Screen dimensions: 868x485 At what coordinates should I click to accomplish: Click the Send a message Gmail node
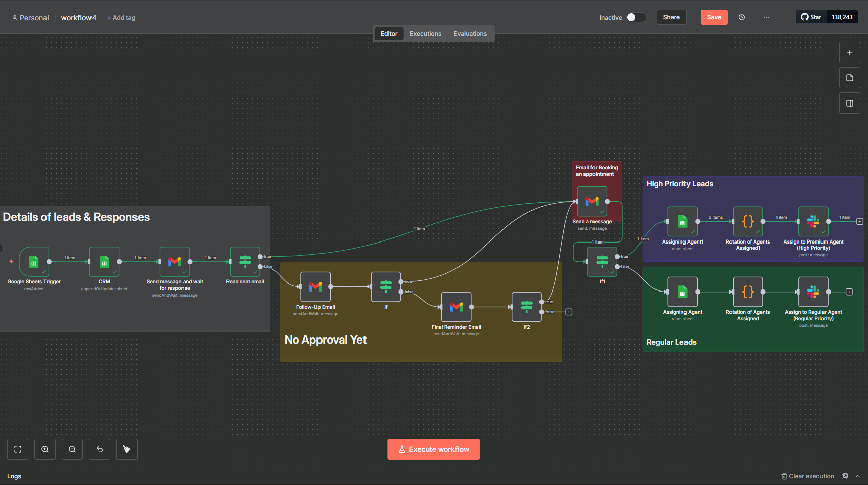click(591, 201)
